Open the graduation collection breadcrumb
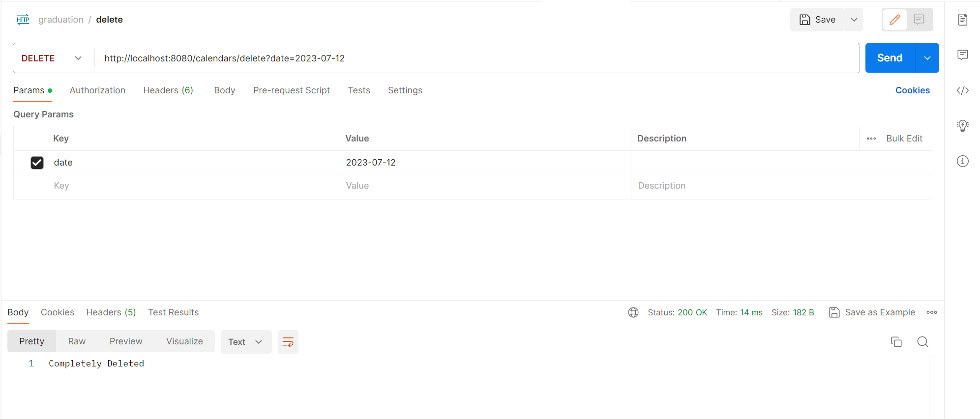Image resolution: width=980 pixels, height=419 pixels. tap(61, 20)
